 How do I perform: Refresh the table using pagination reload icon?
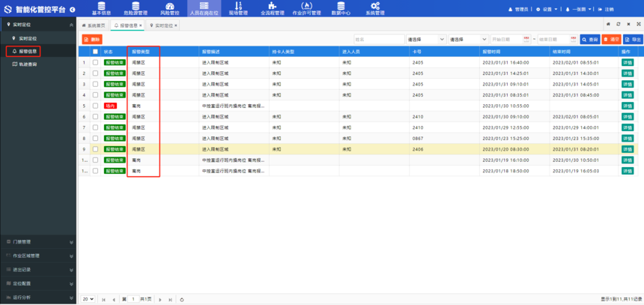(182, 299)
